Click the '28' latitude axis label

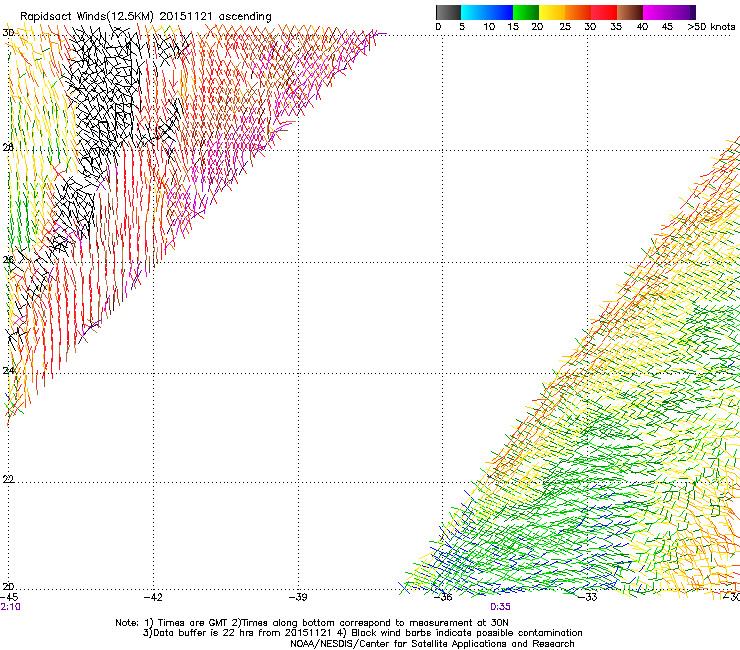(x=8, y=147)
